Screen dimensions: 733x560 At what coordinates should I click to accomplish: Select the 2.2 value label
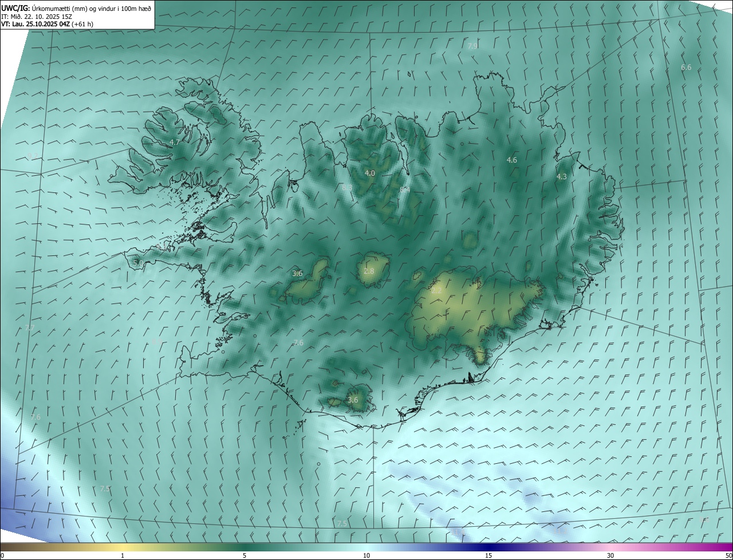click(x=436, y=291)
